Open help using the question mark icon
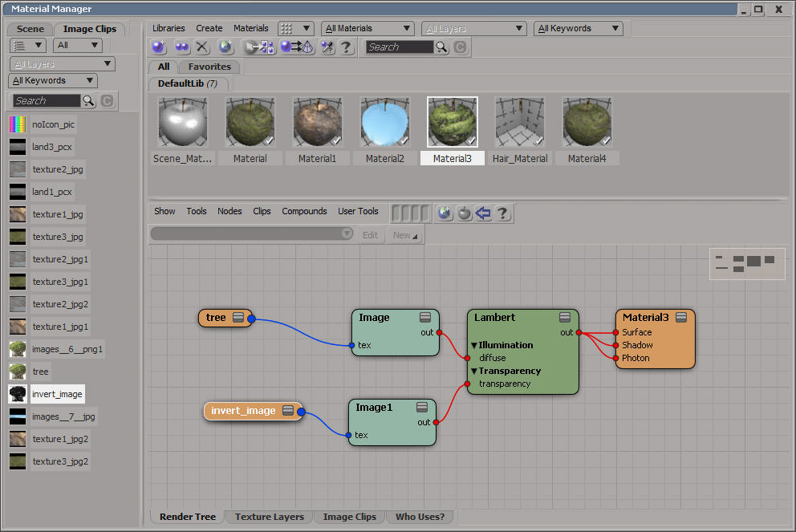796x532 pixels. click(346, 47)
